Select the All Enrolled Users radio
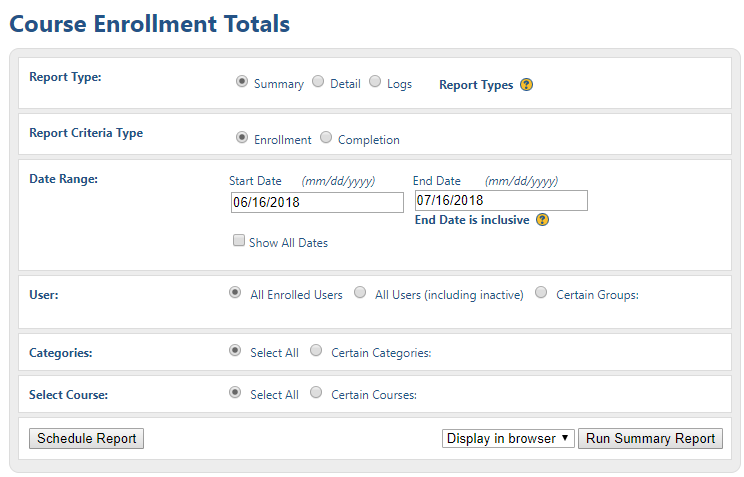744x477 pixels. 235,292
